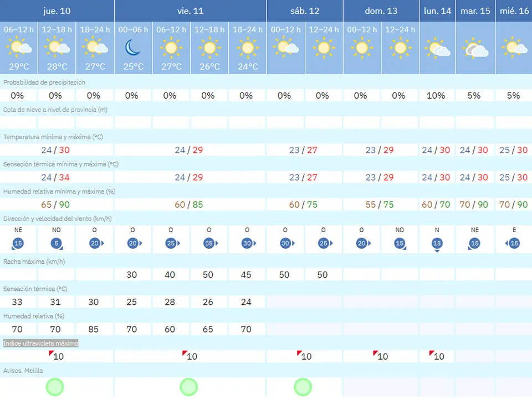Click the cloudy-sun icon under lun. 14

coord(437,48)
